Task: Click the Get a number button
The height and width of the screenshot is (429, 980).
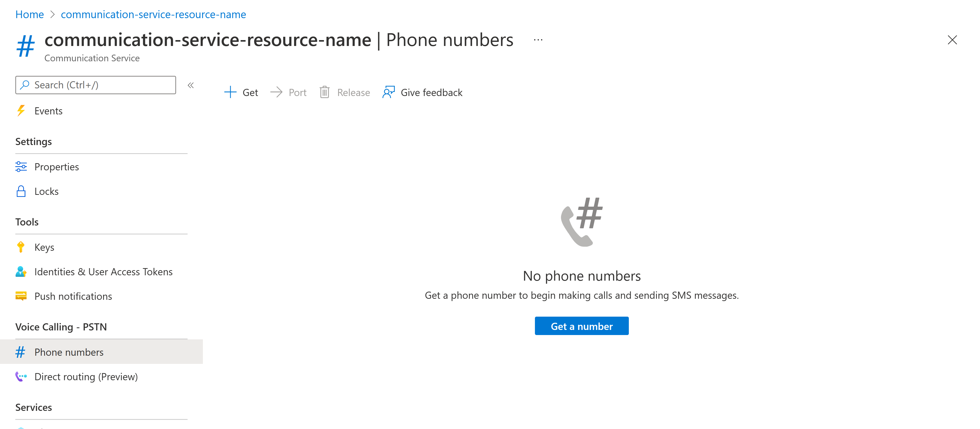Action: (581, 326)
